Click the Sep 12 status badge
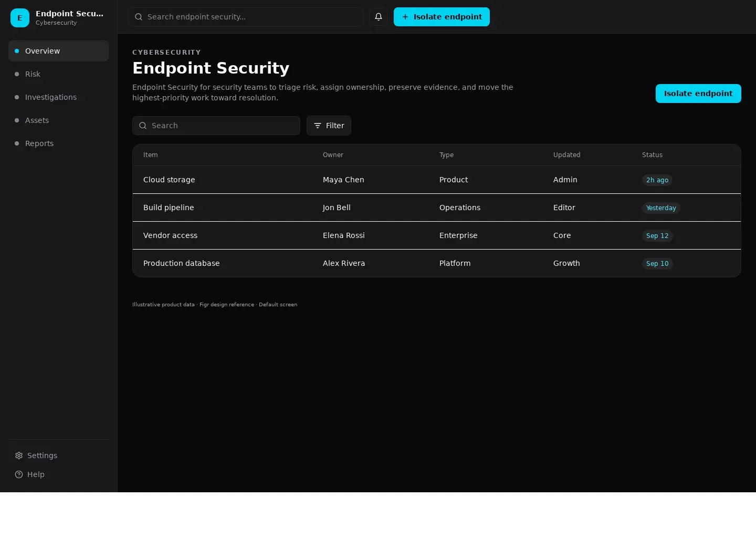 tap(657, 235)
